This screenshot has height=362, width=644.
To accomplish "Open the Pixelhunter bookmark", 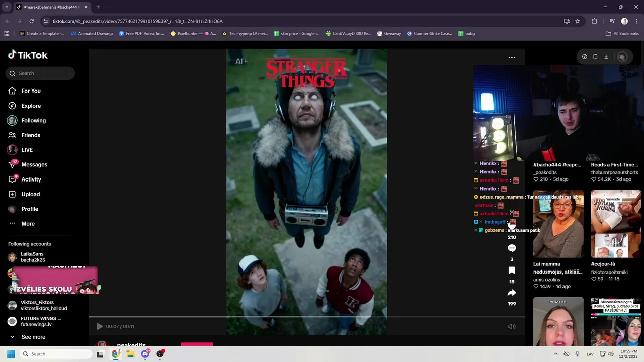I will 193,34.
